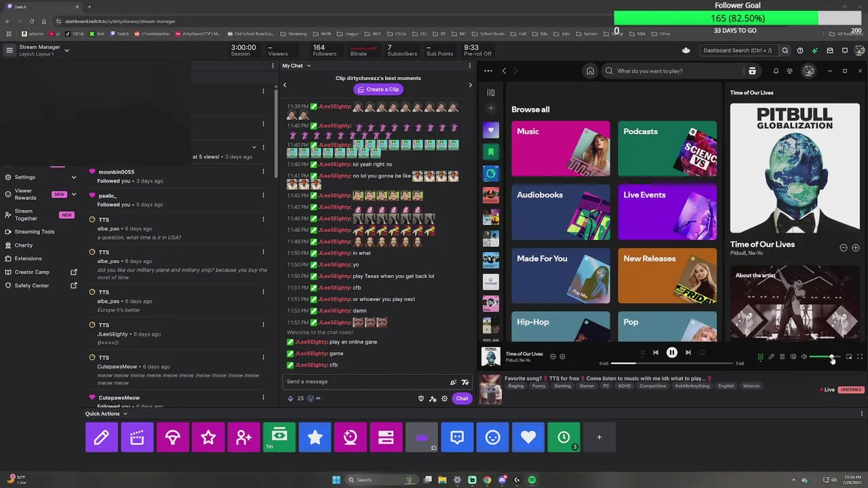Open Spotify Browse icon in search bar
868x488 pixels.
pos(752,71)
